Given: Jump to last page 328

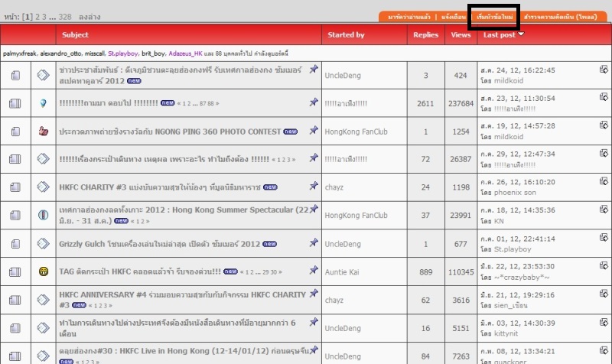Looking at the screenshot, I should (65, 17).
